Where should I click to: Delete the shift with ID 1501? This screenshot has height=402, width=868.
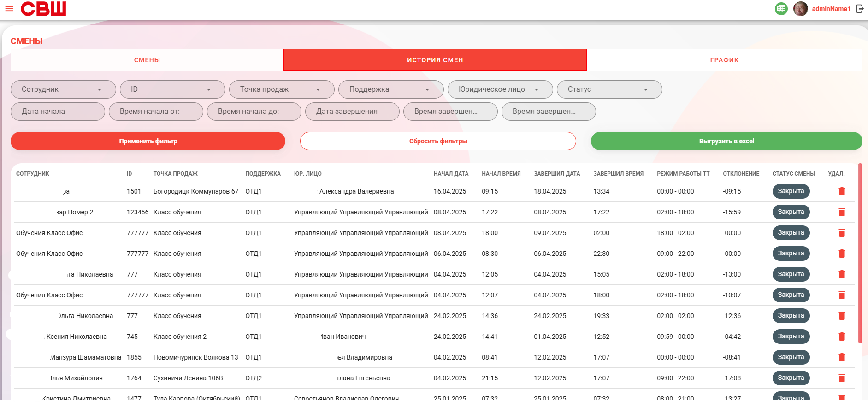click(x=842, y=191)
